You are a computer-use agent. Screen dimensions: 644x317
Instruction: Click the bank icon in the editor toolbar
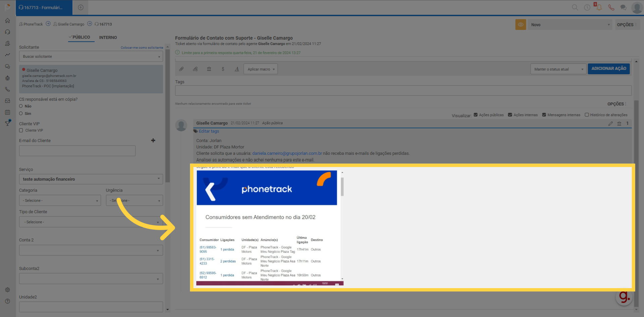pyautogui.click(x=209, y=69)
